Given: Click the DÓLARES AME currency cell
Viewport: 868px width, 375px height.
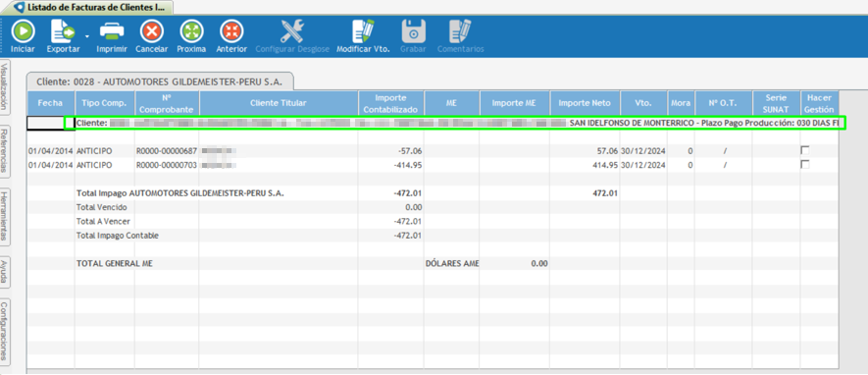Looking at the screenshot, I should pos(452,264).
